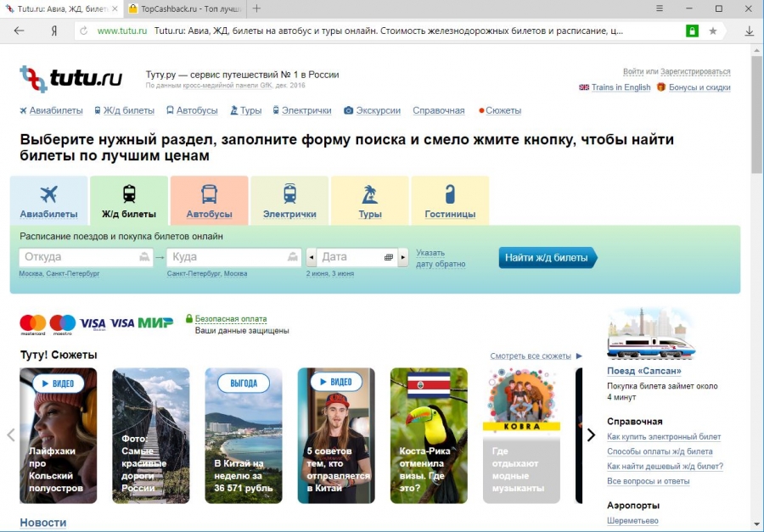
Task: Select the Гостиницы search tab
Action: 450,201
